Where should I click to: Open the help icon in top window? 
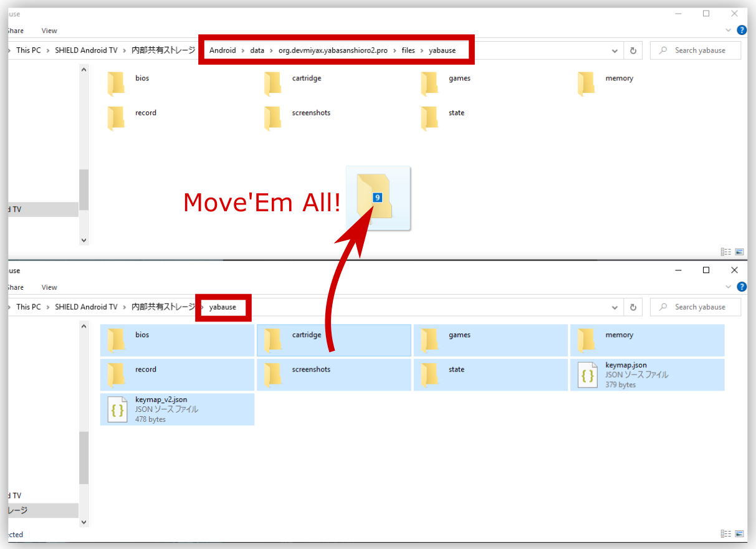point(742,30)
